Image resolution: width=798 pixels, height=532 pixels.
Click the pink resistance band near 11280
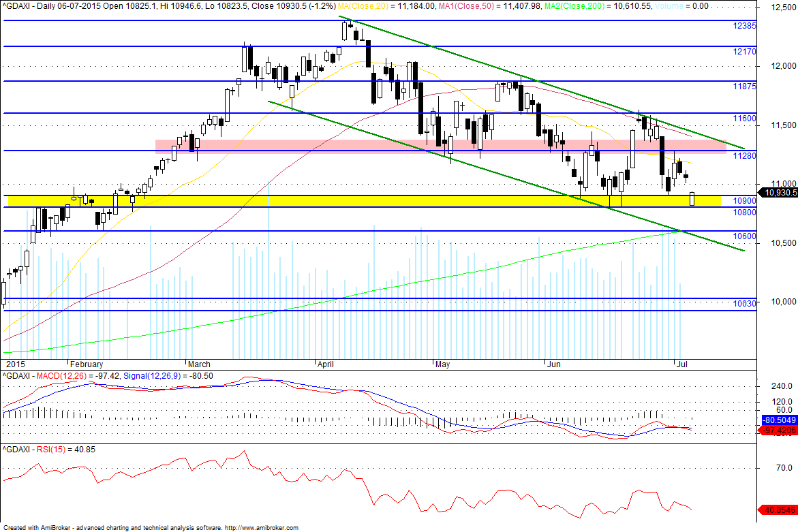441,146
